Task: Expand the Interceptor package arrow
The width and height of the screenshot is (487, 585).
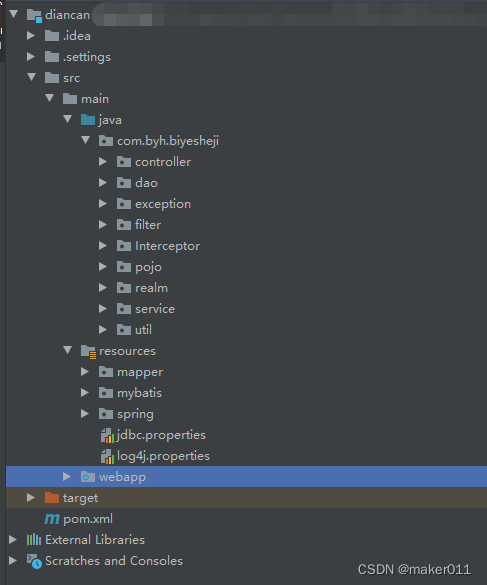Action: [x=103, y=245]
